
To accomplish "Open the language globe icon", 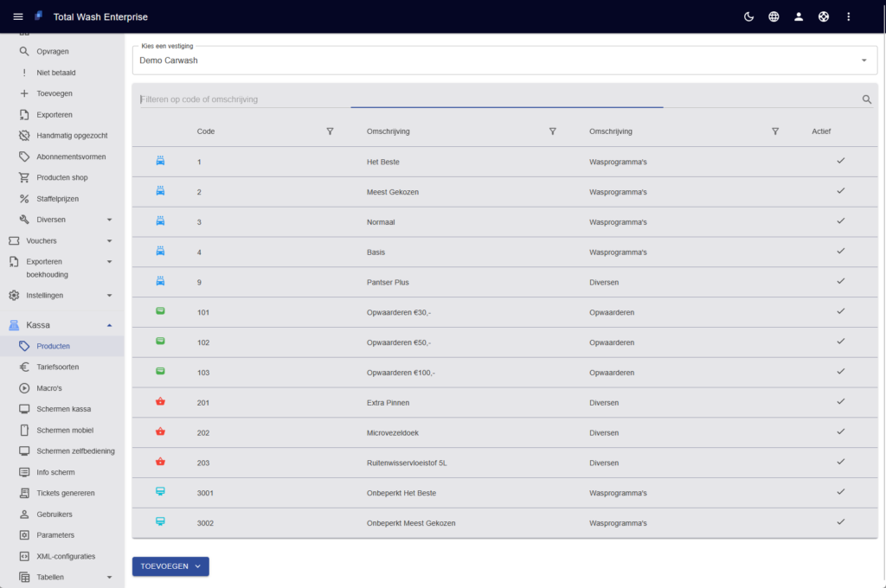I will tap(774, 16).
